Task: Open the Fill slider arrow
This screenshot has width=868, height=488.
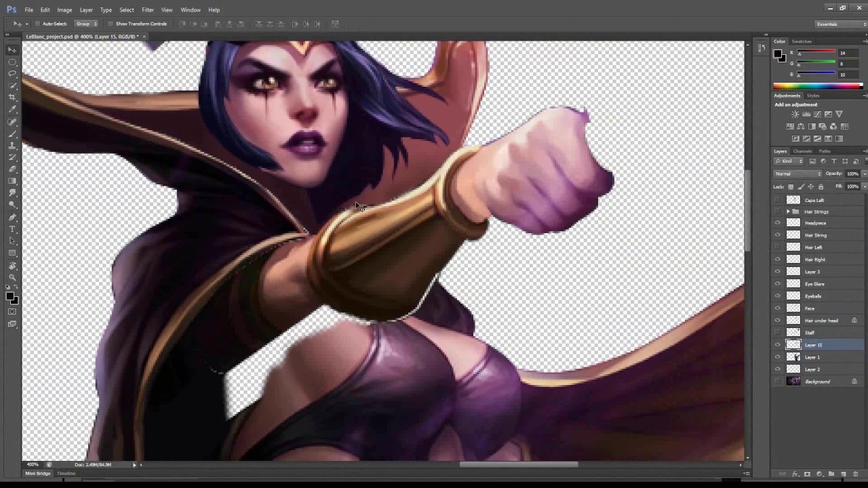Action: point(865,186)
